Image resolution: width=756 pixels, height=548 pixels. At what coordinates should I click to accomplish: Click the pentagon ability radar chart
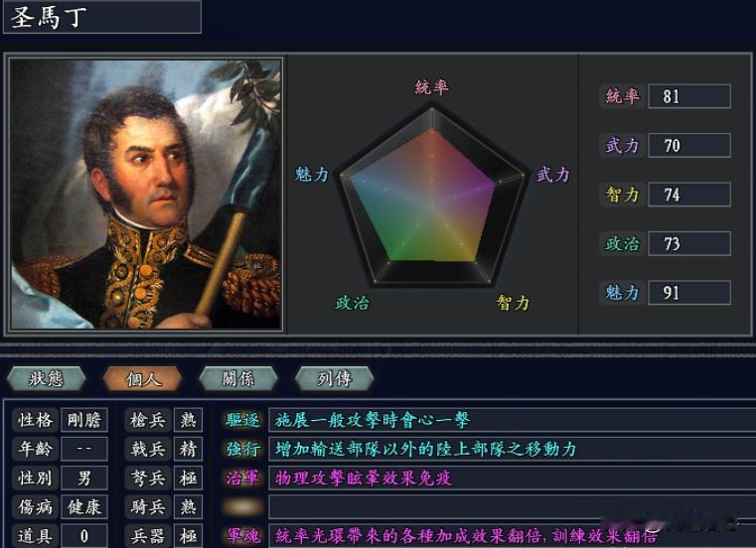[432, 196]
